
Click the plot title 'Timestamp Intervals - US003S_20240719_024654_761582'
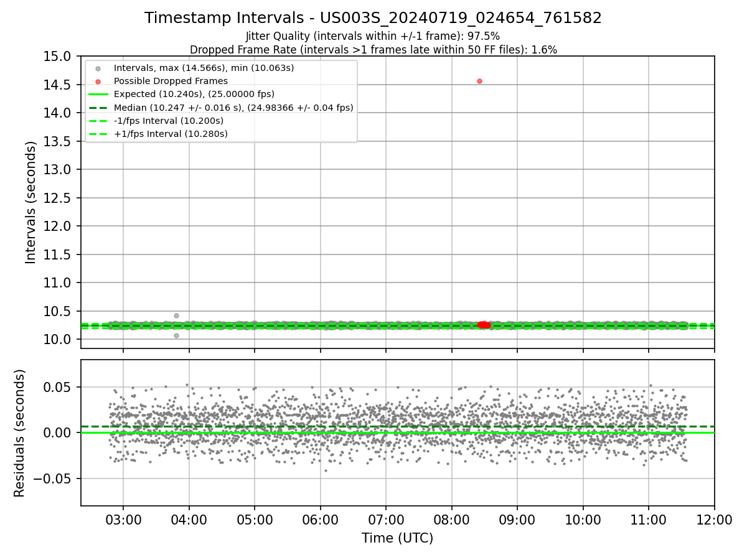(x=373, y=18)
